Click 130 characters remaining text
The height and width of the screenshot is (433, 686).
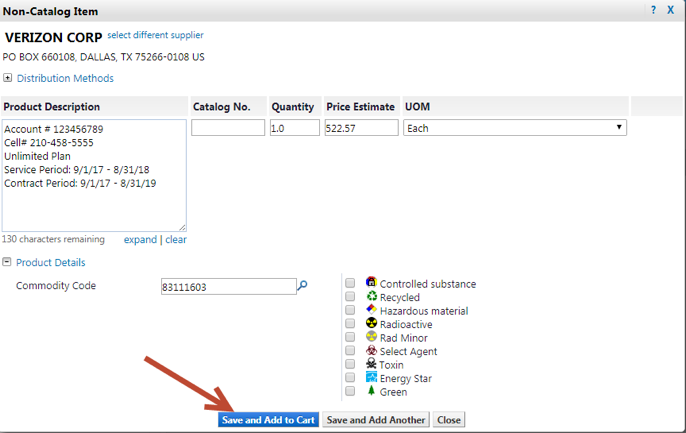click(x=53, y=239)
